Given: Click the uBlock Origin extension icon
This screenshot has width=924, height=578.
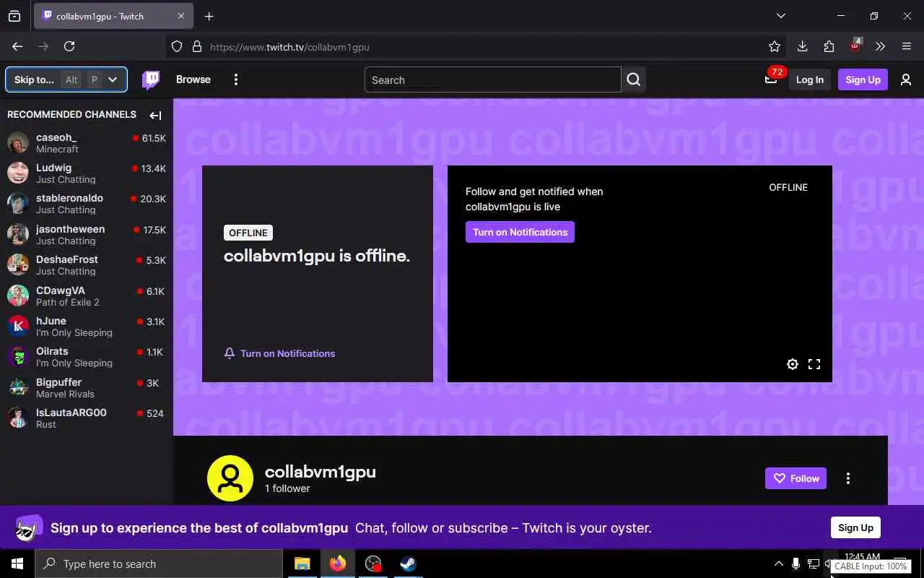Looking at the screenshot, I should click(855, 46).
